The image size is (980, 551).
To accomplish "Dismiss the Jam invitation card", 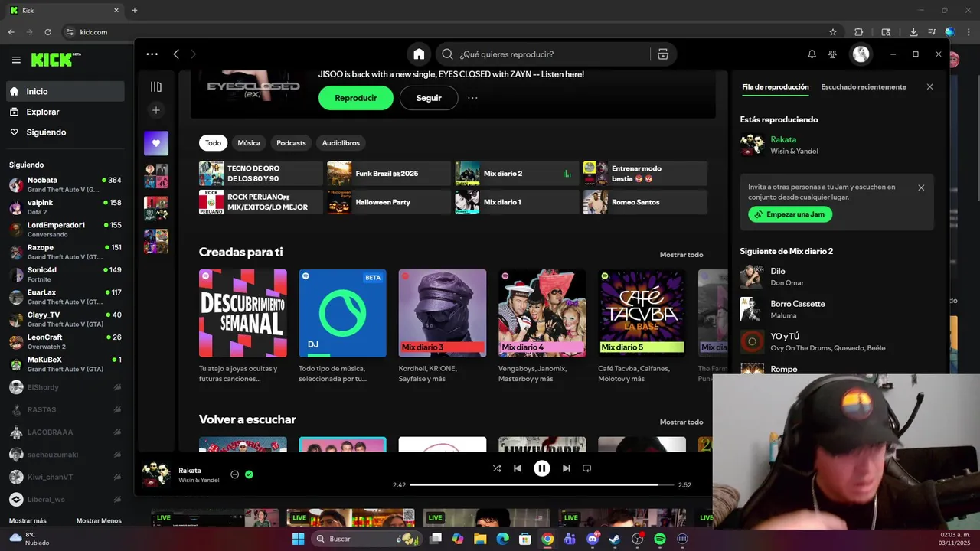I will (921, 187).
